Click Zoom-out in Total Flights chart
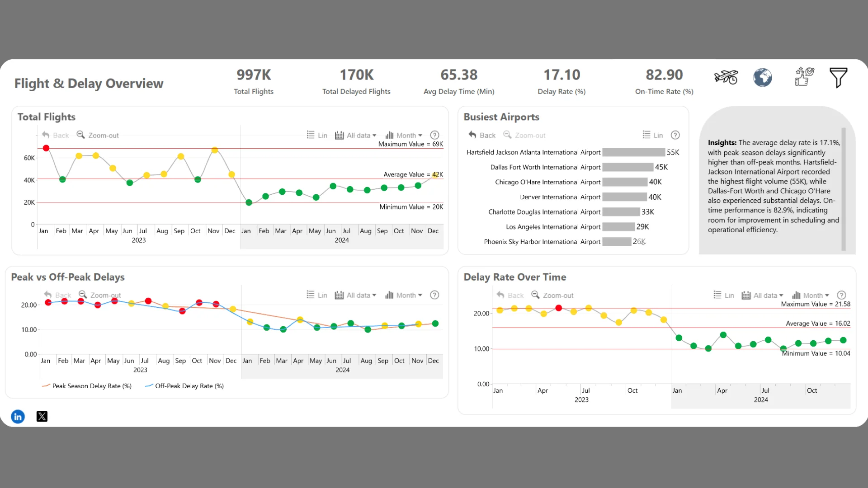868x488 pixels. pyautogui.click(x=98, y=135)
